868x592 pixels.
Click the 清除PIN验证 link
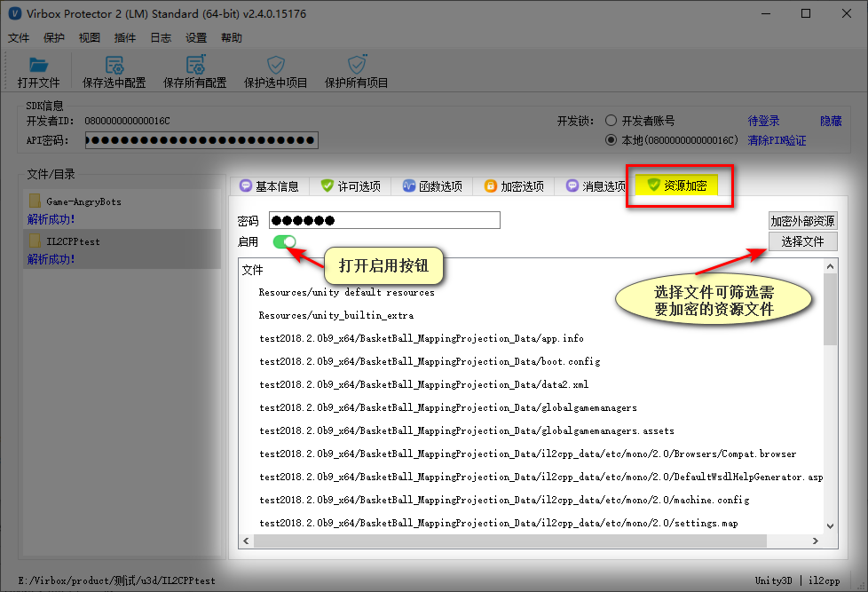pyautogui.click(x=777, y=140)
